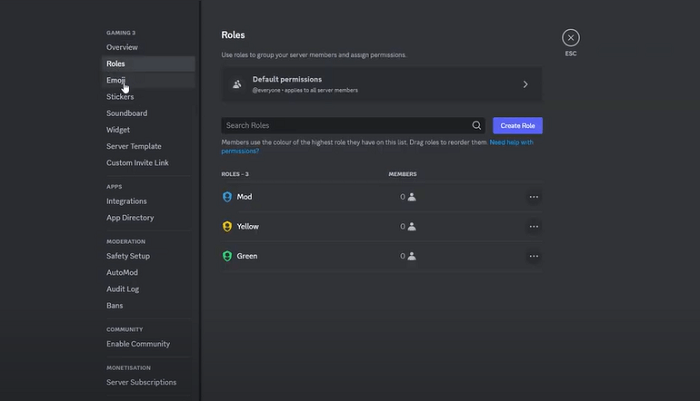The image size is (700, 401).
Task: Click the magnifier icon in Search Roles
Action: (x=476, y=125)
